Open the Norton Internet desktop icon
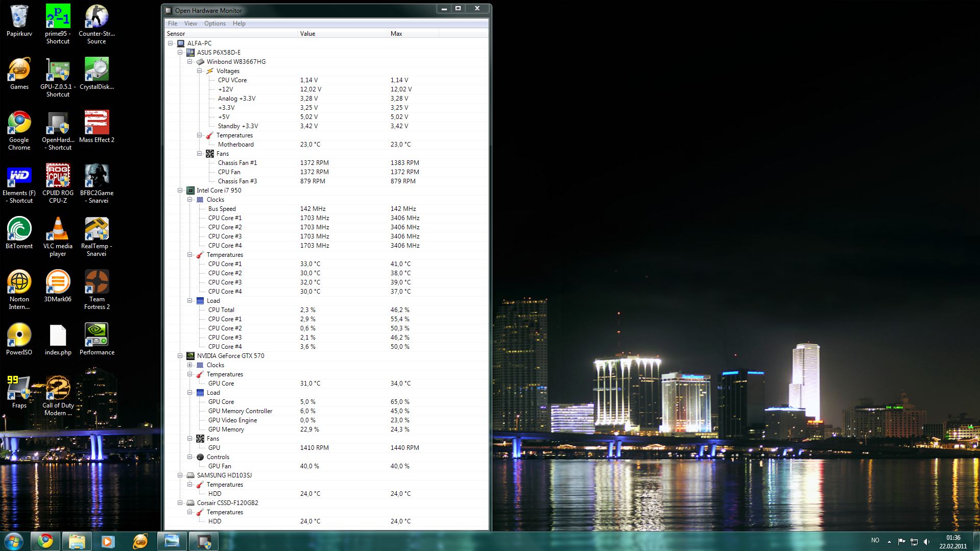980x551 pixels. pos(19,290)
